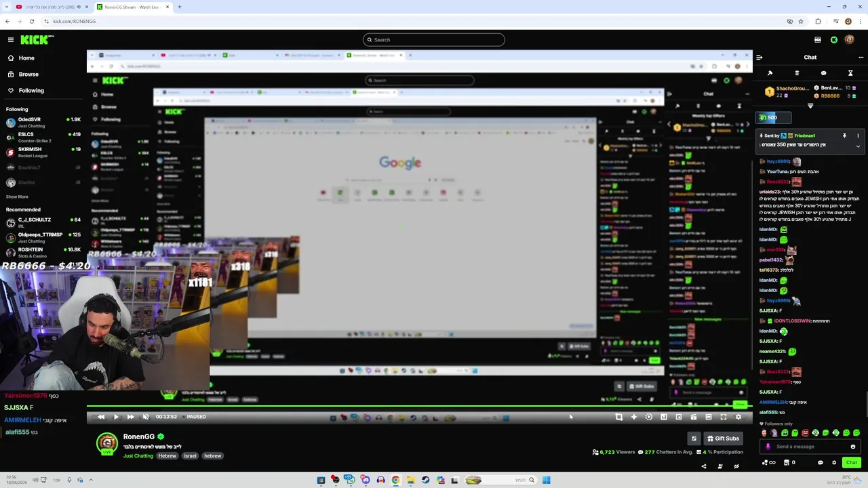
Task: Expand the pinned message chevron
Action: pyautogui.click(x=858, y=146)
